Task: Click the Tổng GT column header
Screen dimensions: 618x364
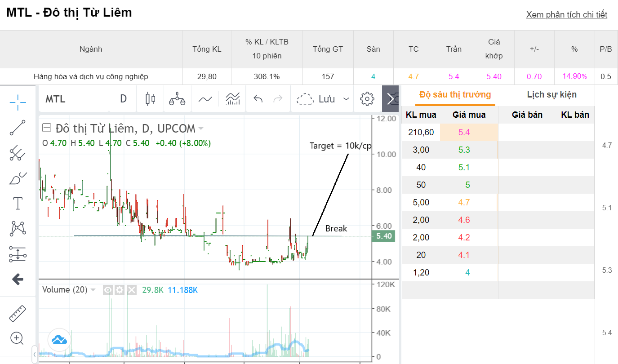Action: [328, 49]
